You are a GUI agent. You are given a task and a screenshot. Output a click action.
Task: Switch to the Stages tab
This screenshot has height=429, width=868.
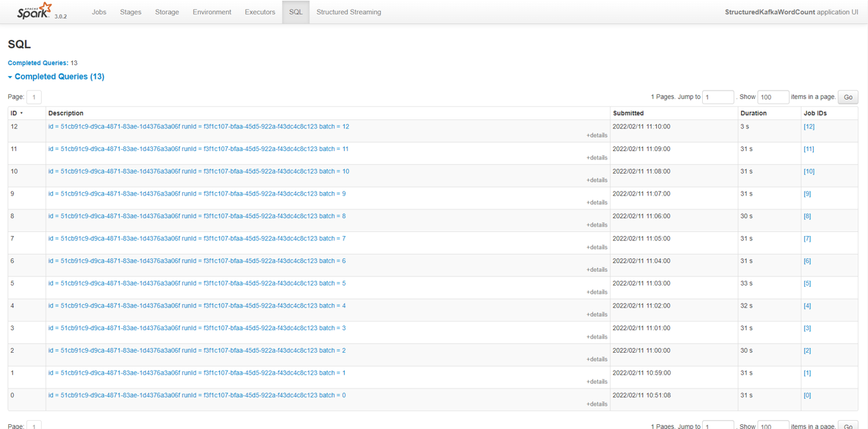[x=130, y=12]
